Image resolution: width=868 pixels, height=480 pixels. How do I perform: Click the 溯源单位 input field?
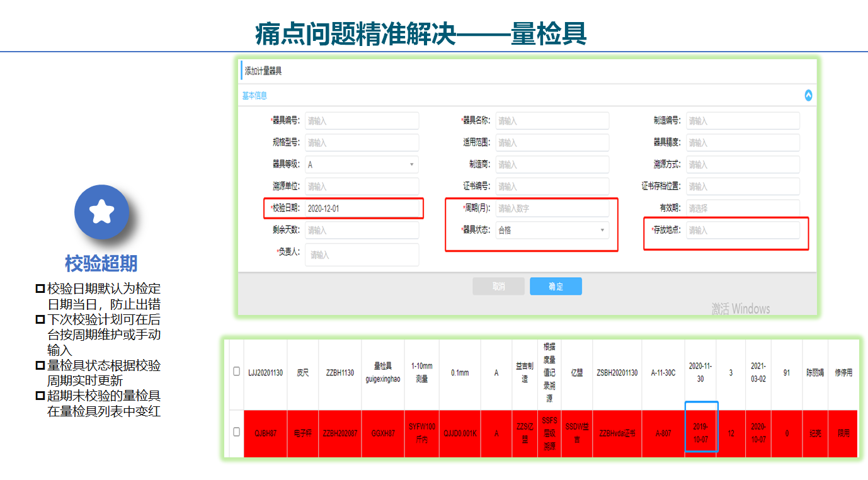point(362,186)
